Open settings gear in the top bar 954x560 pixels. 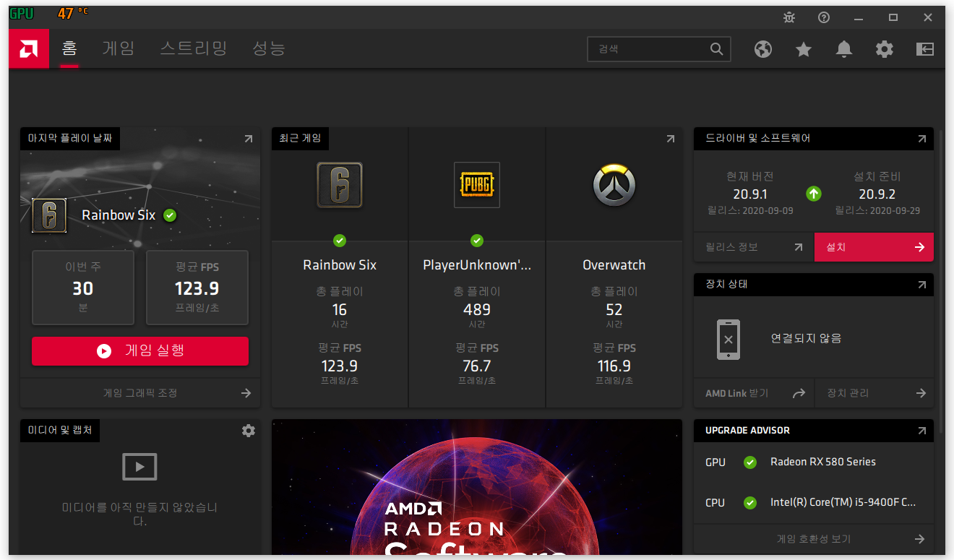tap(885, 49)
